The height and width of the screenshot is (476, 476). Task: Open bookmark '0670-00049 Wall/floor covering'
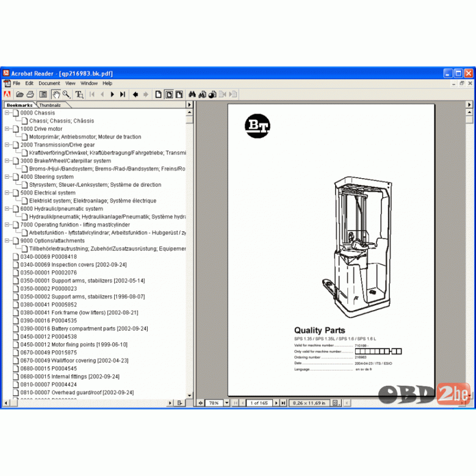click(x=74, y=361)
